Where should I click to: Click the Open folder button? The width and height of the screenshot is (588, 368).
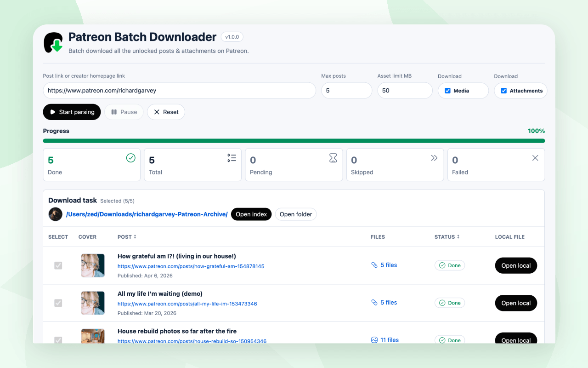tap(296, 214)
